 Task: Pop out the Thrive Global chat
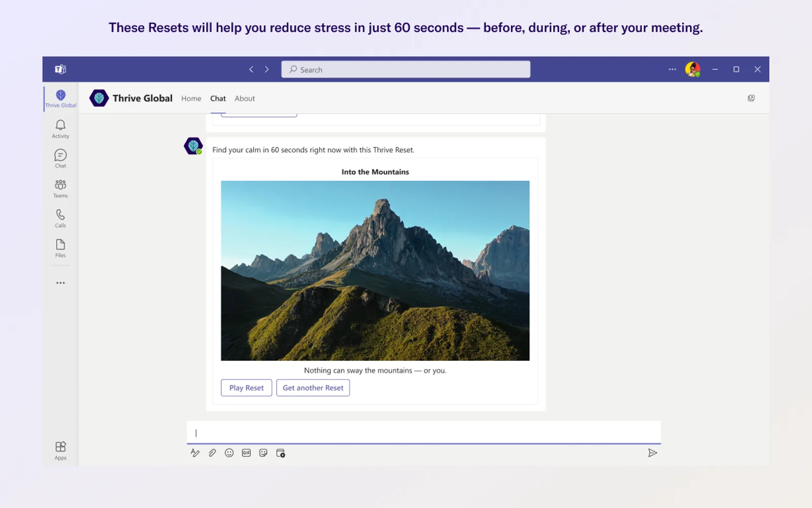point(751,98)
